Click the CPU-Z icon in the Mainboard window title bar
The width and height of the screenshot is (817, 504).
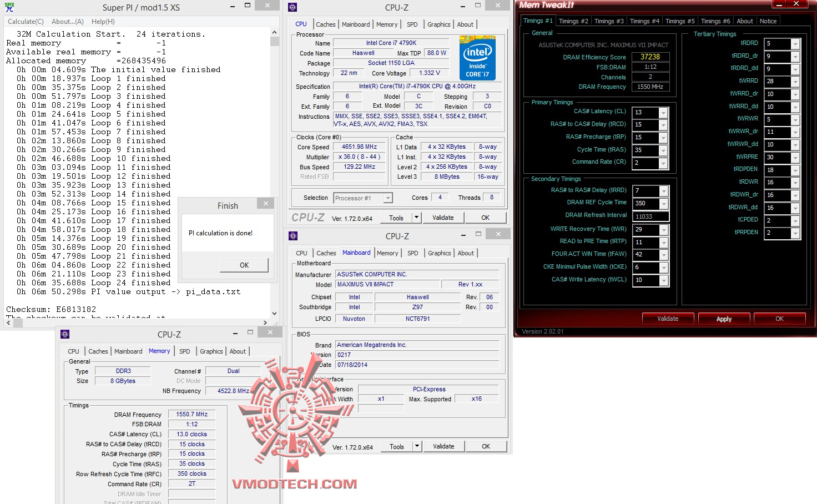tap(293, 236)
